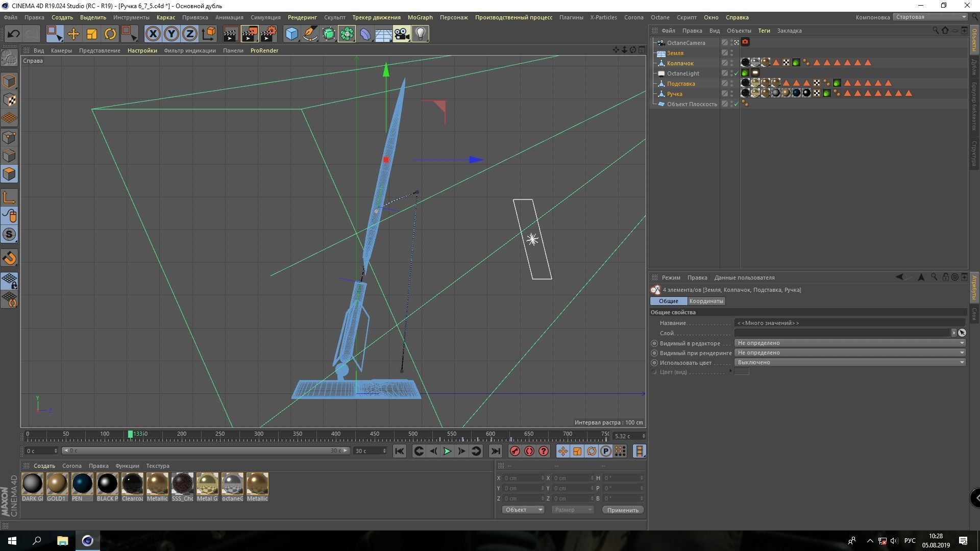Select GOLD1 material thumbnail
The image size is (980, 551).
click(x=57, y=483)
